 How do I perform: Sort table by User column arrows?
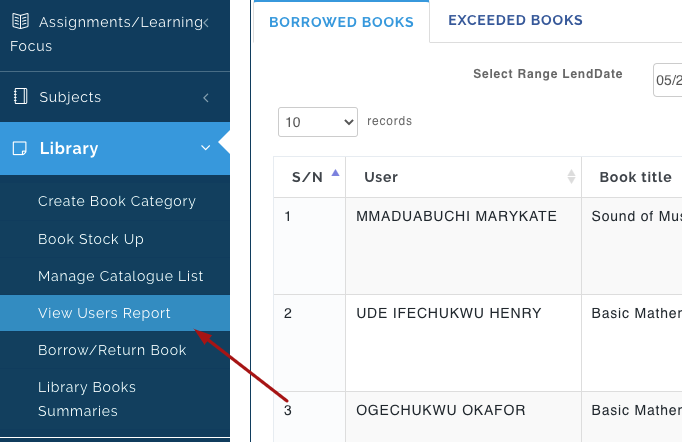coord(572,177)
